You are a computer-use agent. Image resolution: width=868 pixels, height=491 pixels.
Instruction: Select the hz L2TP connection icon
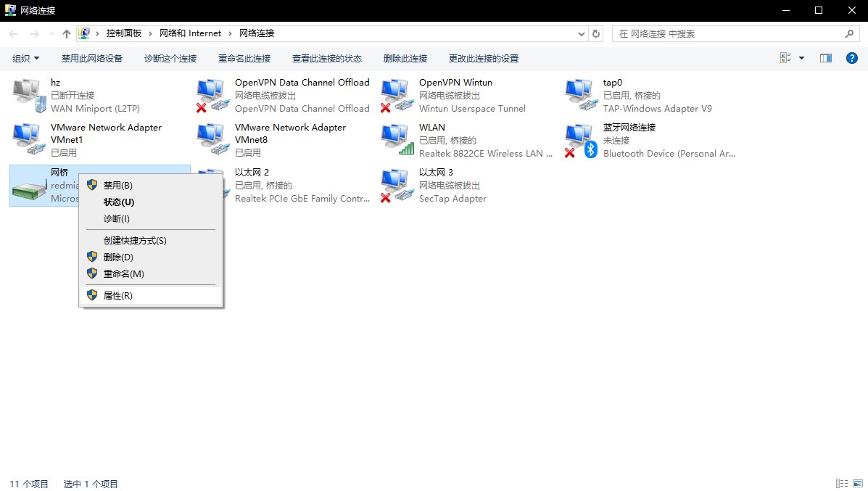click(x=28, y=95)
